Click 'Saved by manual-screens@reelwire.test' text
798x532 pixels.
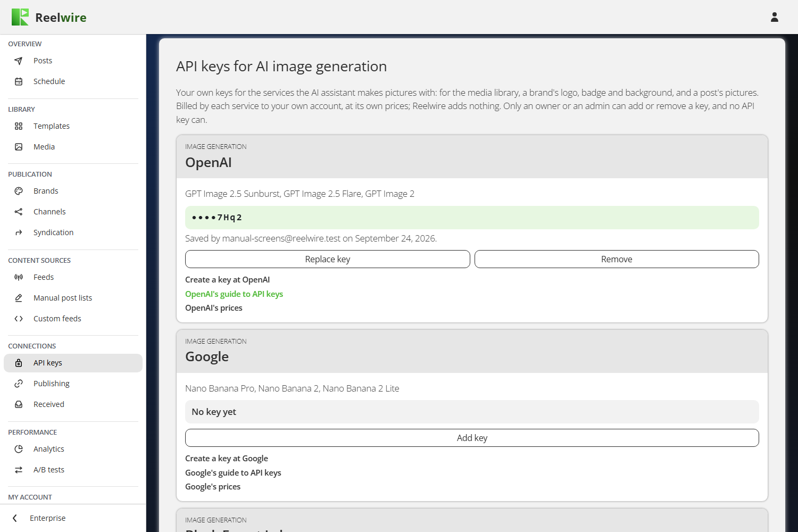[x=263, y=238]
